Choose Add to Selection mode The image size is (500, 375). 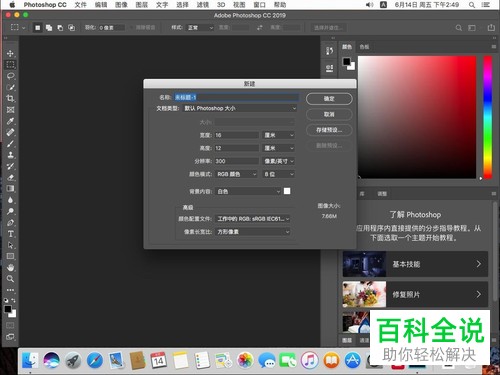coord(49,28)
